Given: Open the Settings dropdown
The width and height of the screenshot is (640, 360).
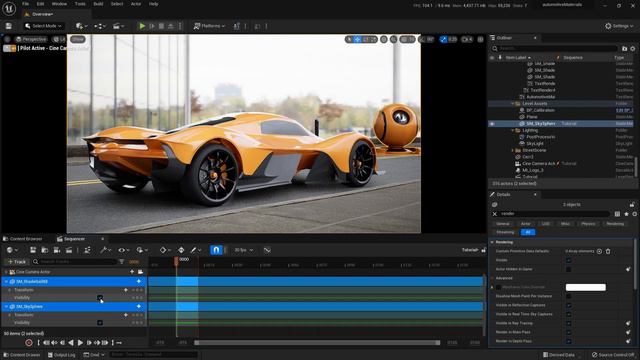Looking at the screenshot, I should click(619, 26).
